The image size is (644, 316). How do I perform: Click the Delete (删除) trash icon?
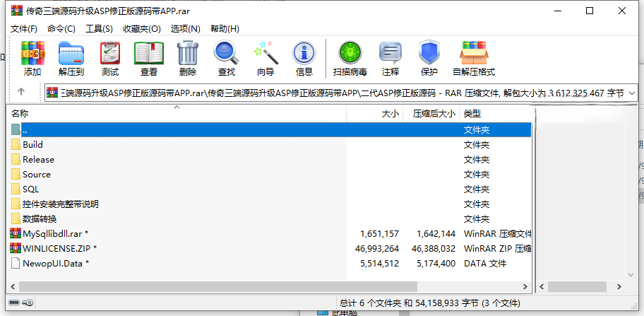187,59
